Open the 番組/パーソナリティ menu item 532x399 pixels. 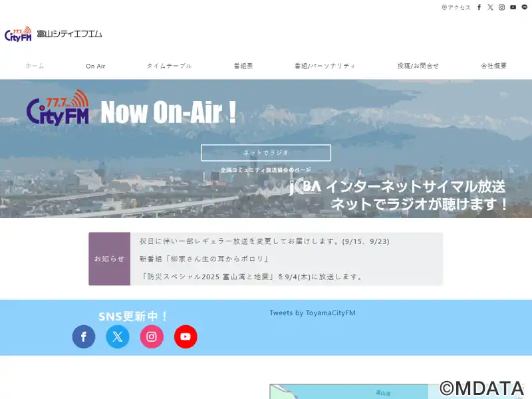click(325, 66)
